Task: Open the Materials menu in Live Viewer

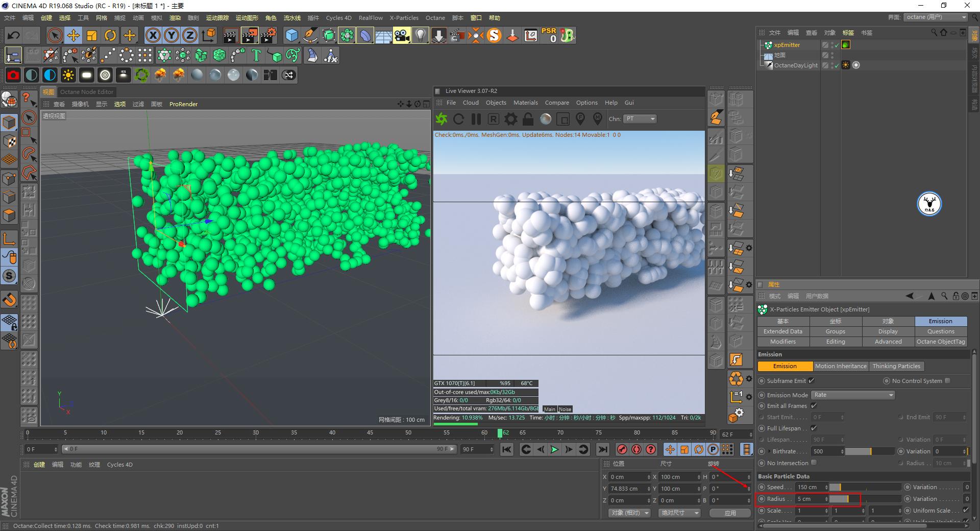Action: [525, 102]
